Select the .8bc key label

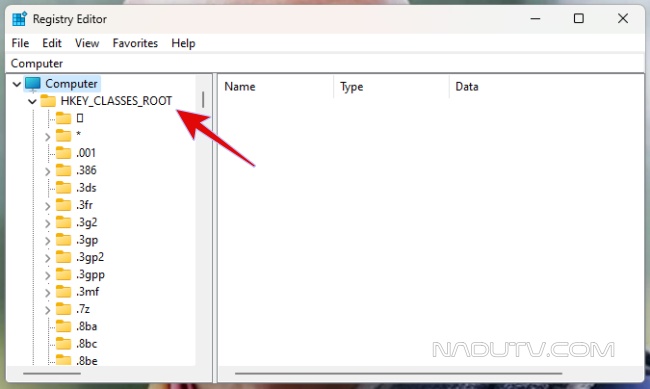pyautogui.click(x=87, y=344)
